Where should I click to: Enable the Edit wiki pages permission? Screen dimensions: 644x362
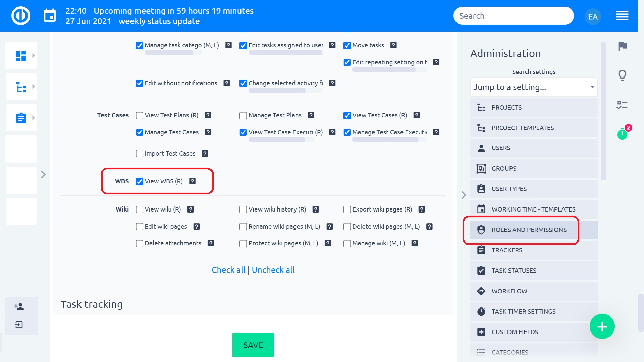coord(140,227)
